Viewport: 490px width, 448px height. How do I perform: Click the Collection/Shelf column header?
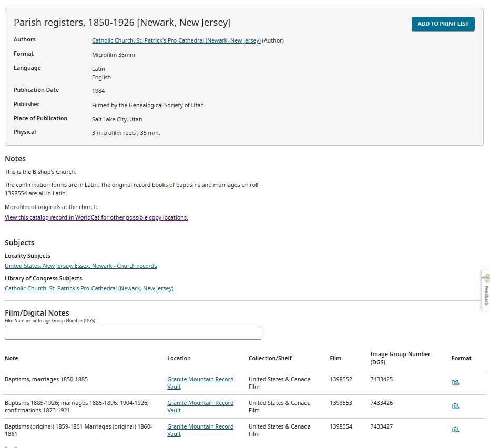point(270,358)
